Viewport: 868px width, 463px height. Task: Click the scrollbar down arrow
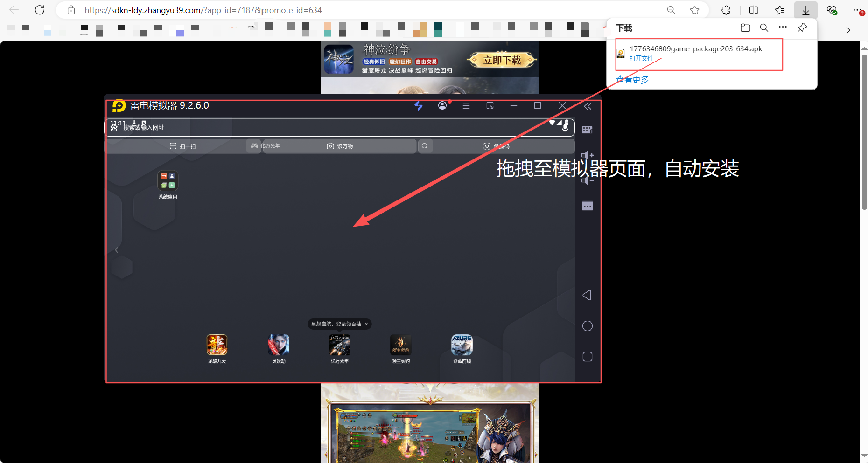pyautogui.click(x=864, y=456)
